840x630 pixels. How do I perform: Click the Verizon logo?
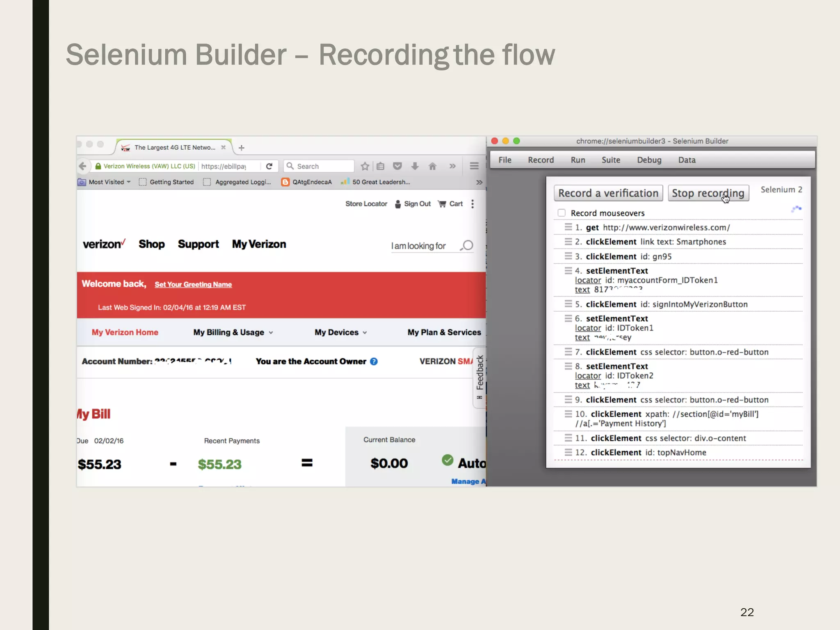[x=104, y=244]
